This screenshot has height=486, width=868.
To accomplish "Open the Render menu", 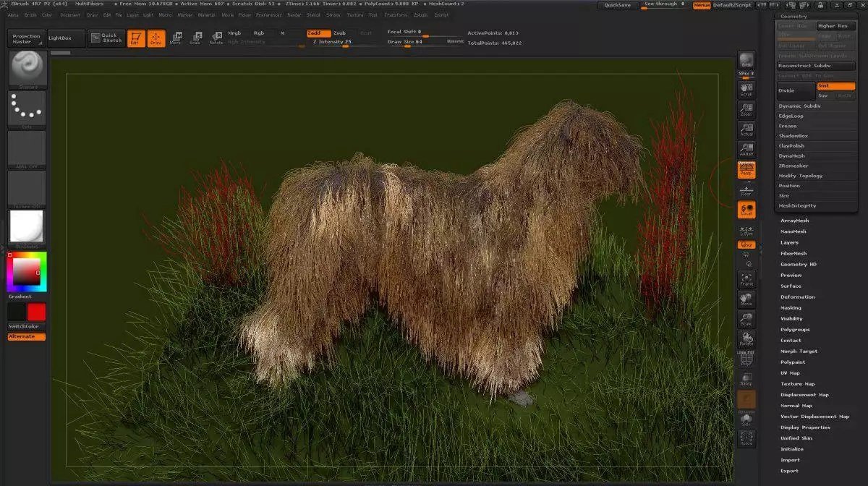I will tap(294, 14).
